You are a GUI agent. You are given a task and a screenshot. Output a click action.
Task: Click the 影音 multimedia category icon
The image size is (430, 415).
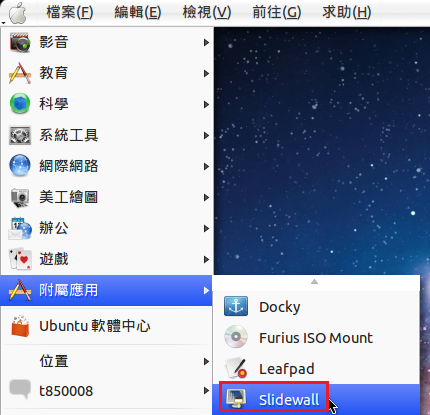[x=20, y=42]
